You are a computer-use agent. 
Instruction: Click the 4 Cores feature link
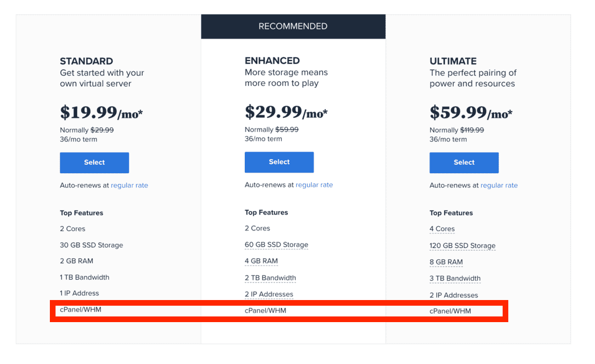[442, 229]
